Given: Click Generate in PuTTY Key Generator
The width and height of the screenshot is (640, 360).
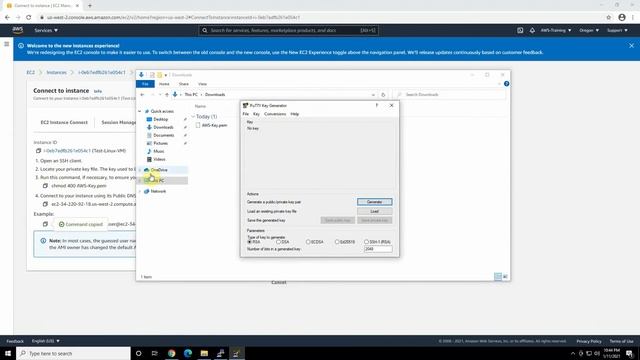Looking at the screenshot, I should click(374, 202).
